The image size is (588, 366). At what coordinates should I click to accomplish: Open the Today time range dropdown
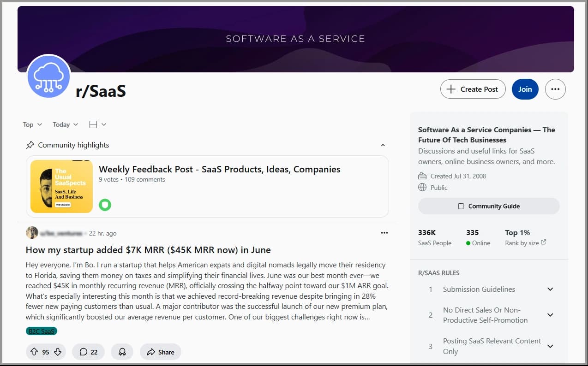pos(65,124)
